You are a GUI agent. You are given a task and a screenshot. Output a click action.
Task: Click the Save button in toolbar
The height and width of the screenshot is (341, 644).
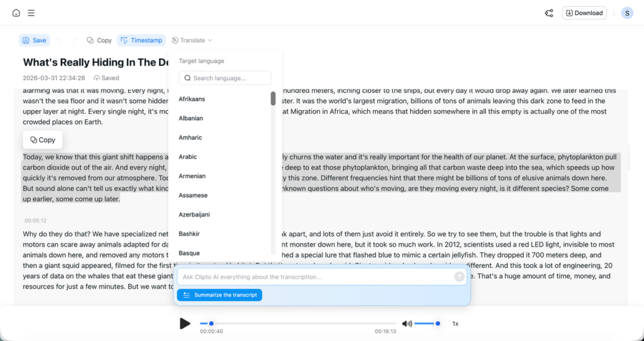click(34, 40)
